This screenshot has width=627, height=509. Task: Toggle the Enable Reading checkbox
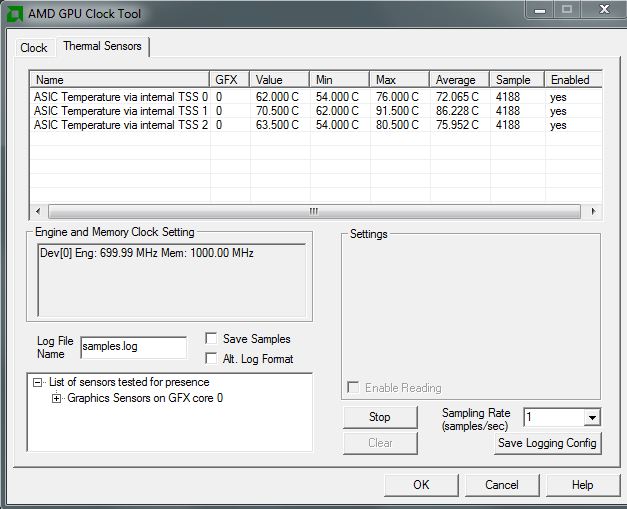point(353,387)
